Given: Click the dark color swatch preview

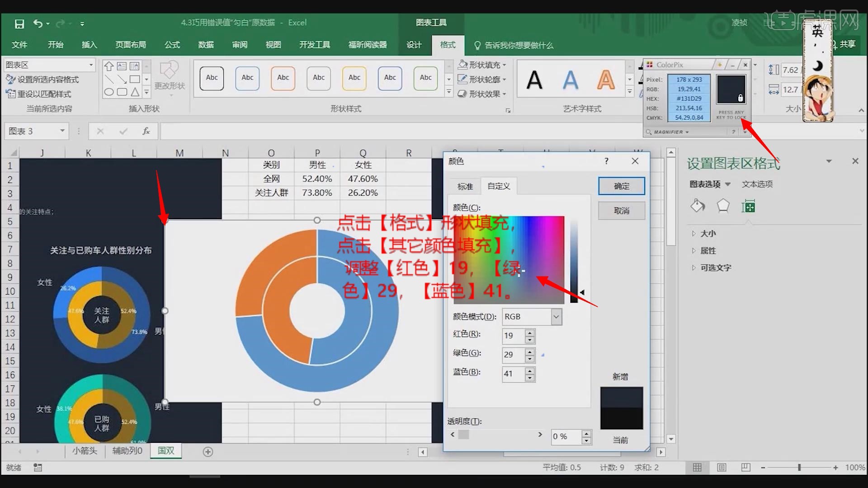Looking at the screenshot, I should coord(621,406).
